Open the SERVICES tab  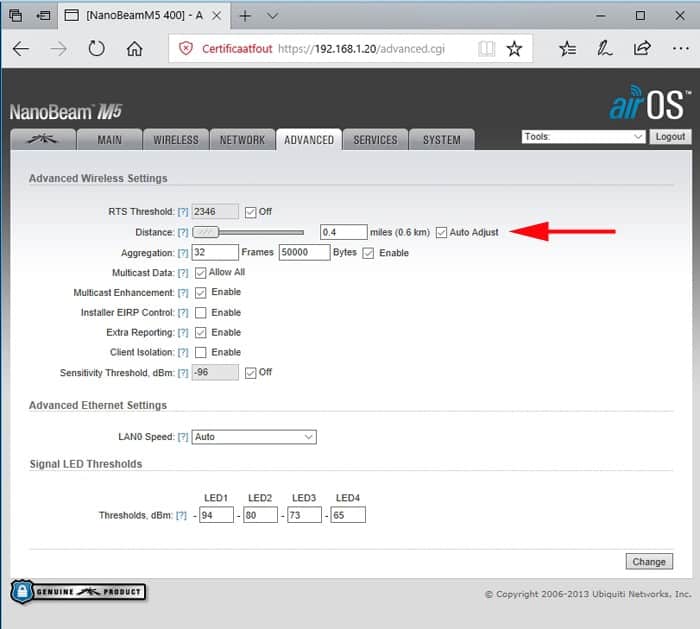375,140
